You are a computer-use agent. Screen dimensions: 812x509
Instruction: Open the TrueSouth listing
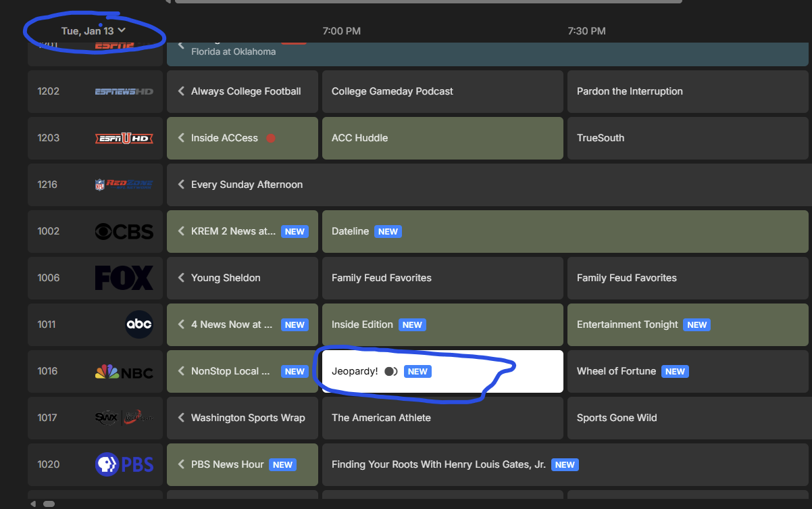tap(688, 138)
